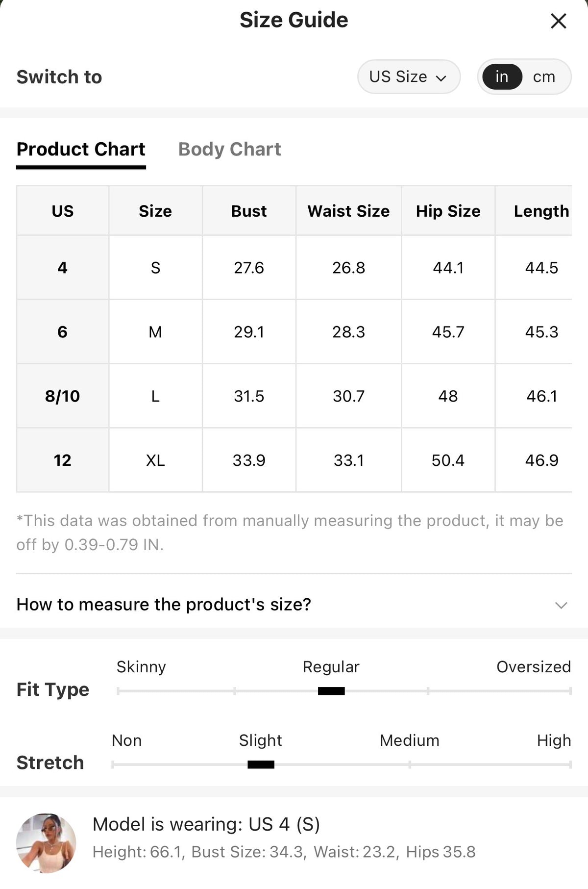Click the US Size dropdown arrow
Viewport: 588px width, 889px height.
(x=441, y=78)
